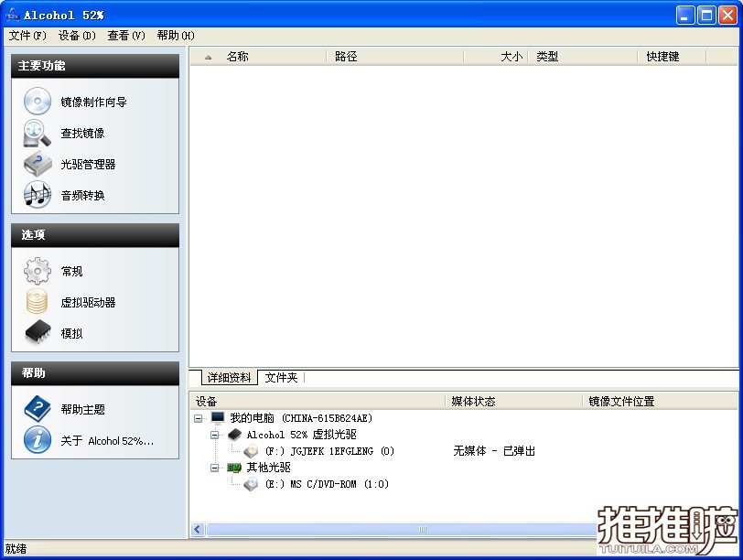Open 常规 gear settings icon
Screen dimensions: 743x560
(x=38, y=272)
